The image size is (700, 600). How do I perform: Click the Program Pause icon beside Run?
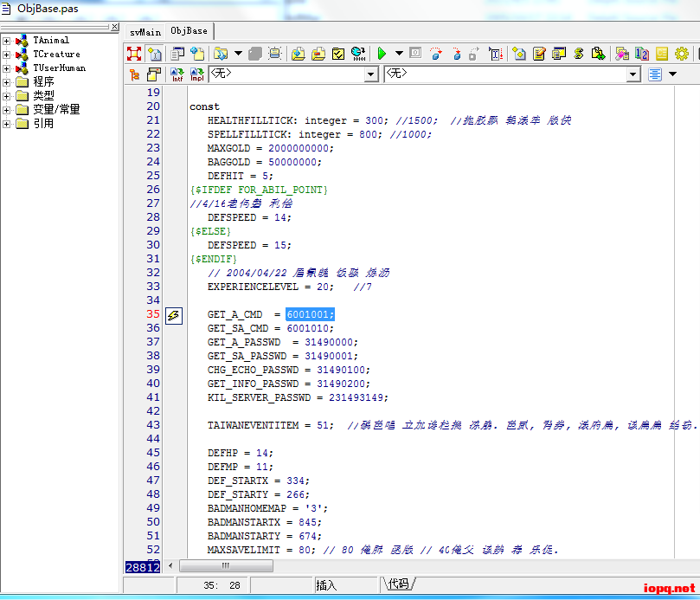(415, 54)
